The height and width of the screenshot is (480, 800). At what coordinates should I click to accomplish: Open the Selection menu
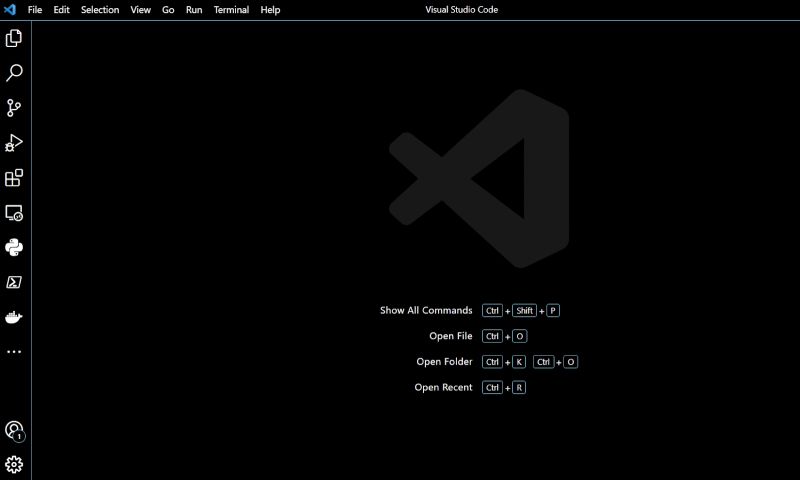(x=100, y=10)
